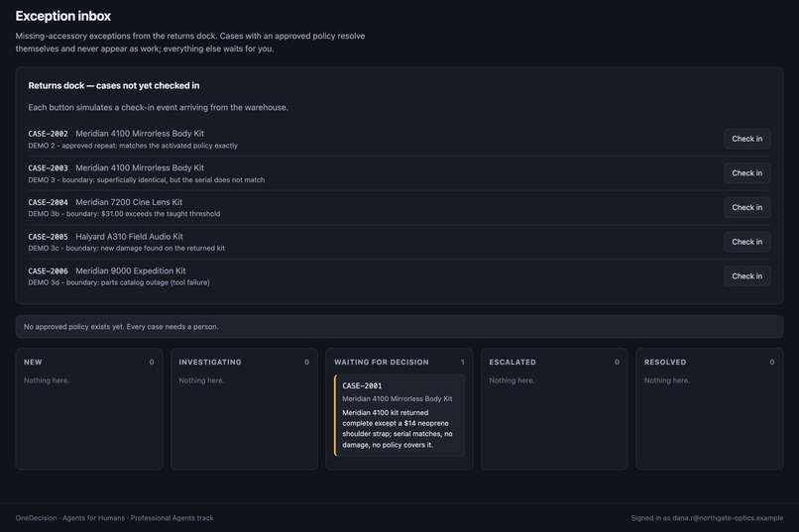The height and width of the screenshot is (532, 799).
Task: Click 'Halyard A310 Field Audio Kit' name
Action: coord(130,237)
